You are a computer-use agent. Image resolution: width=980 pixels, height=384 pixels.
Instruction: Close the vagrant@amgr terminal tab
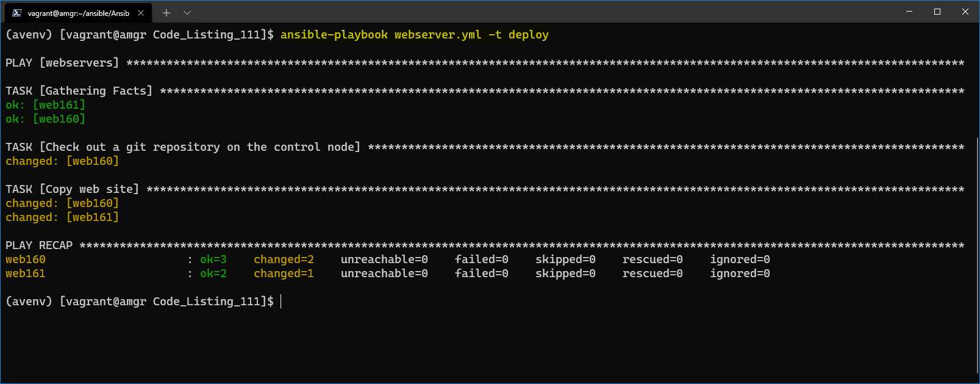point(141,13)
